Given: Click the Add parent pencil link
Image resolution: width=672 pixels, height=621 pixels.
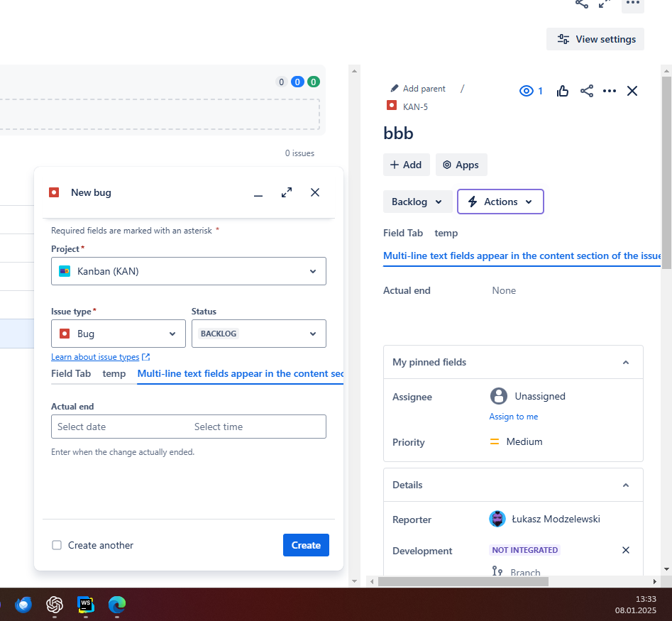Looking at the screenshot, I should (418, 89).
